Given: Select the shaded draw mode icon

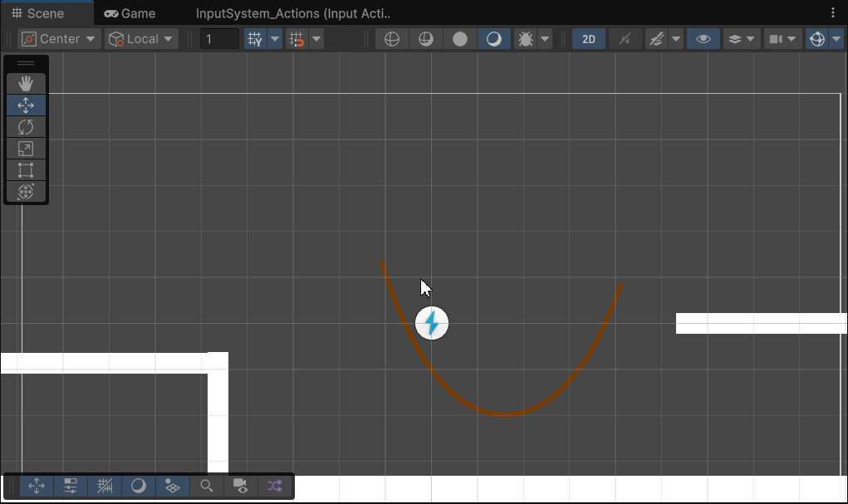Looking at the screenshot, I should point(493,39).
